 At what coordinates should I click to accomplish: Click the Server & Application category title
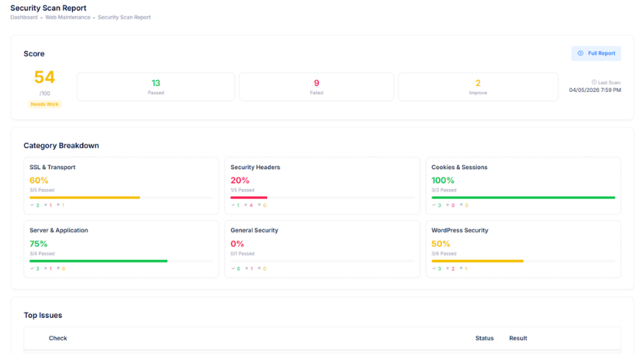[59, 230]
